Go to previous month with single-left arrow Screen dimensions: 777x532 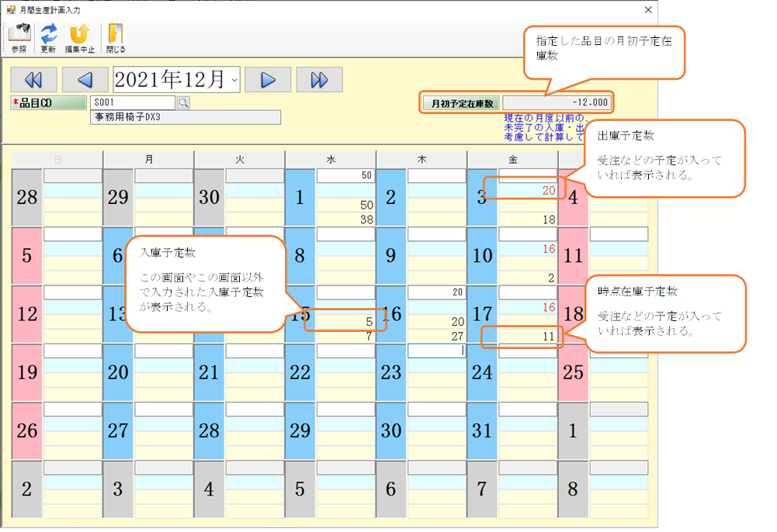click(85, 79)
